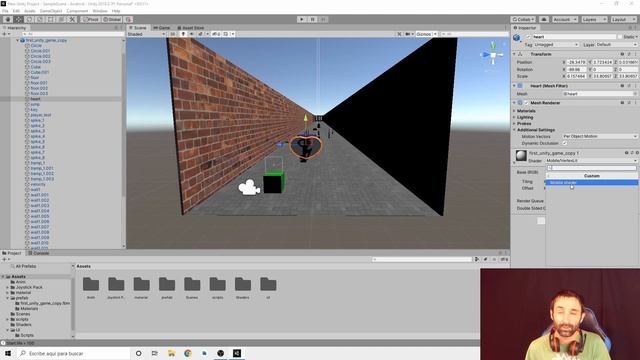The width and height of the screenshot is (640, 360).
Task: Open File Explorer from the taskbar
Action: pyautogui.click(x=171, y=353)
